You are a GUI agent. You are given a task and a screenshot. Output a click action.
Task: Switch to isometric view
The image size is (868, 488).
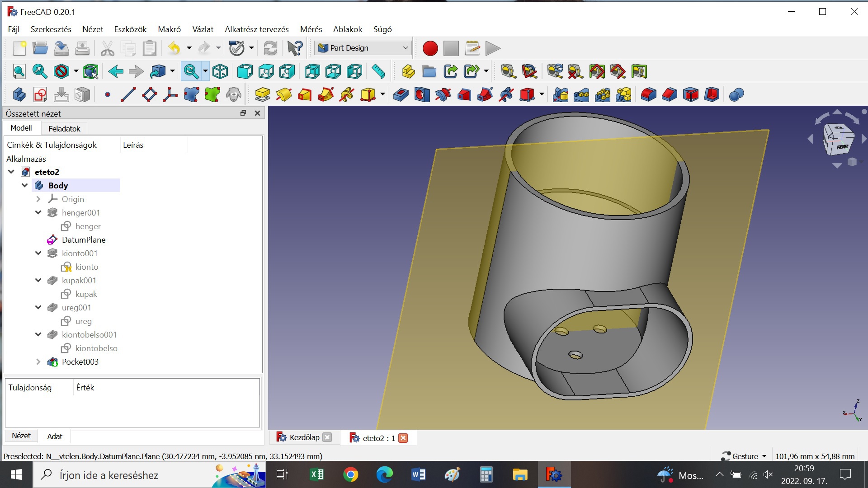(220, 71)
